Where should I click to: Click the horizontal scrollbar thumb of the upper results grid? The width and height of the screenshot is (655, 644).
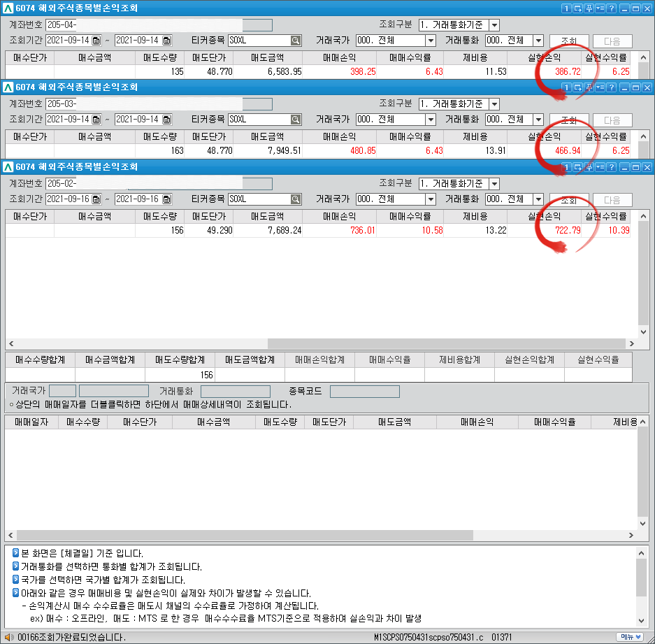(x=447, y=343)
